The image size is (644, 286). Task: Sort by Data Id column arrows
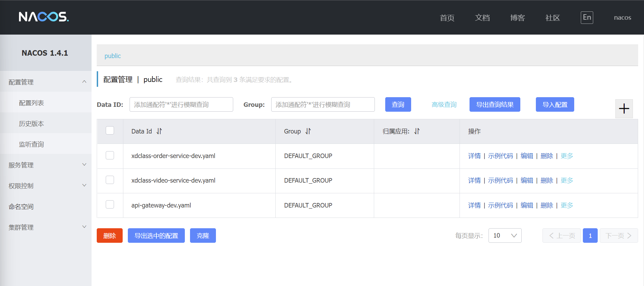click(159, 131)
